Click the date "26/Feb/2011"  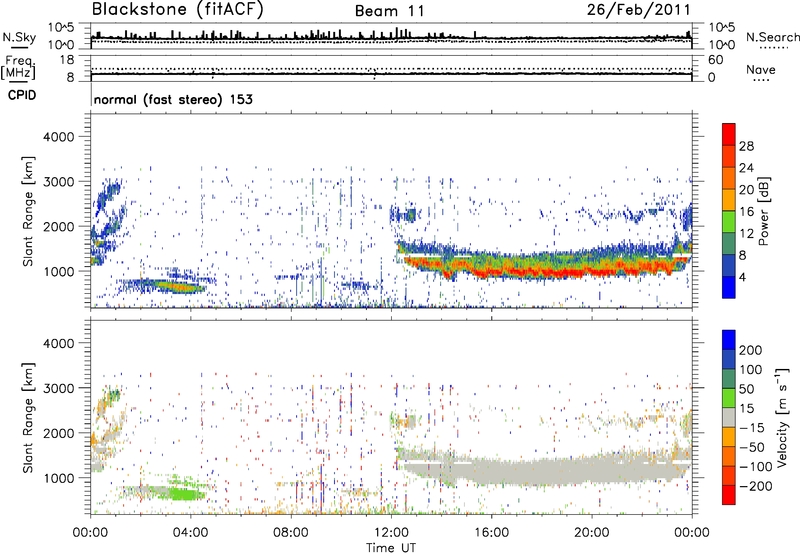pos(638,10)
